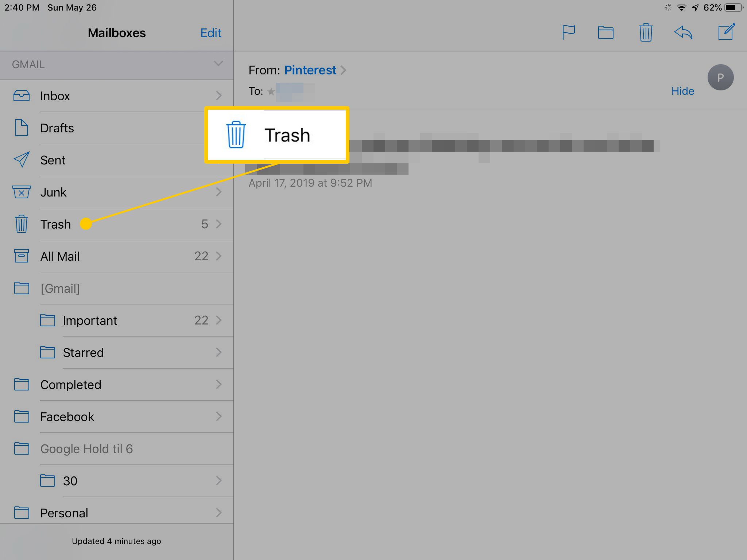The height and width of the screenshot is (560, 747).
Task: Click the Junk folder icon in sidebar
Action: [x=21, y=192]
